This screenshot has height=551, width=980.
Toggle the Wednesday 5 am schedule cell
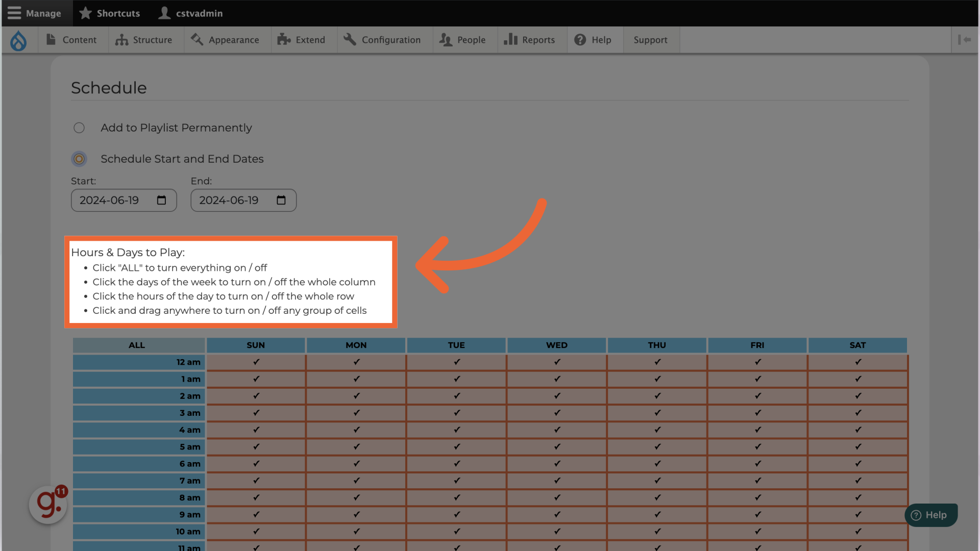tap(557, 447)
